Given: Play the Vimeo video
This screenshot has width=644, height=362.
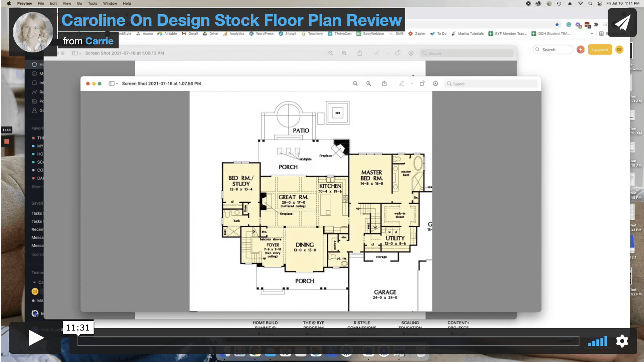Looking at the screenshot, I should pyautogui.click(x=36, y=338).
